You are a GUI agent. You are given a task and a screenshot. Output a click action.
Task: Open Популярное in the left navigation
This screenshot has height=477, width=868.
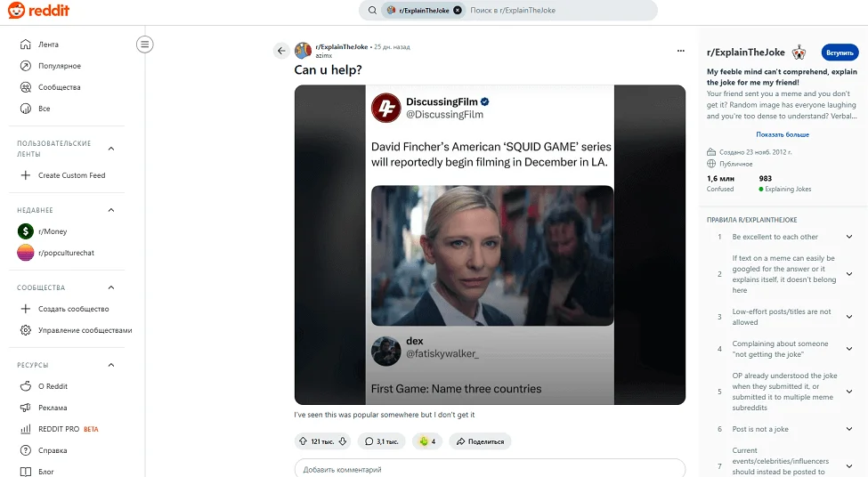click(x=59, y=66)
